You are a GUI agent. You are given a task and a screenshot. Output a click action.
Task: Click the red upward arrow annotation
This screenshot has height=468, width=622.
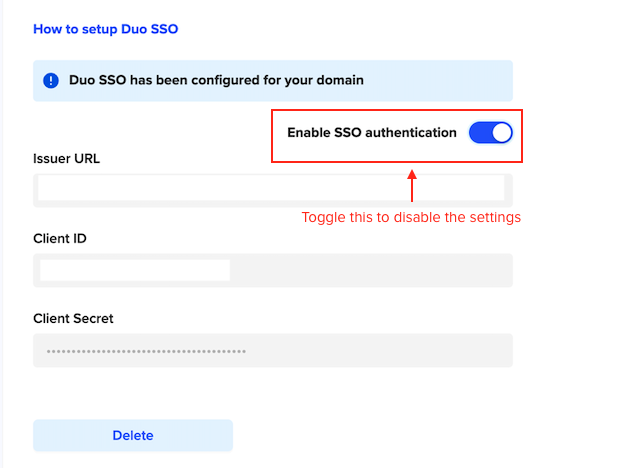(411, 187)
